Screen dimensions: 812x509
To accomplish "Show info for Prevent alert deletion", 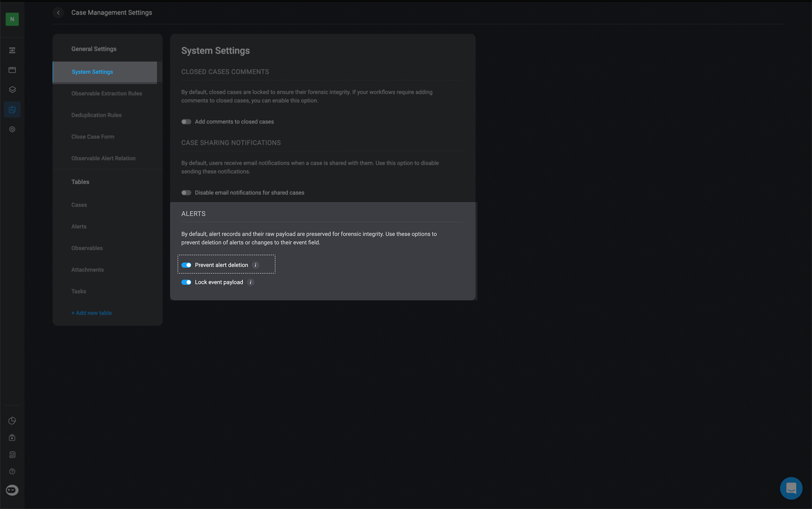I will tap(256, 265).
